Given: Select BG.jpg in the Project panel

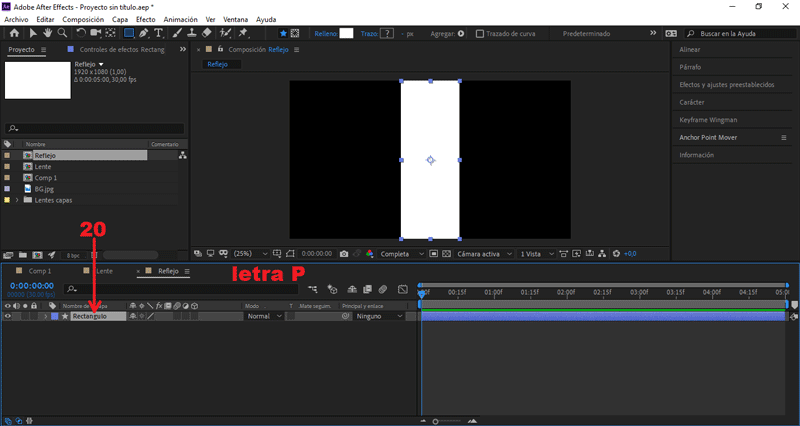Looking at the screenshot, I should coord(44,189).
